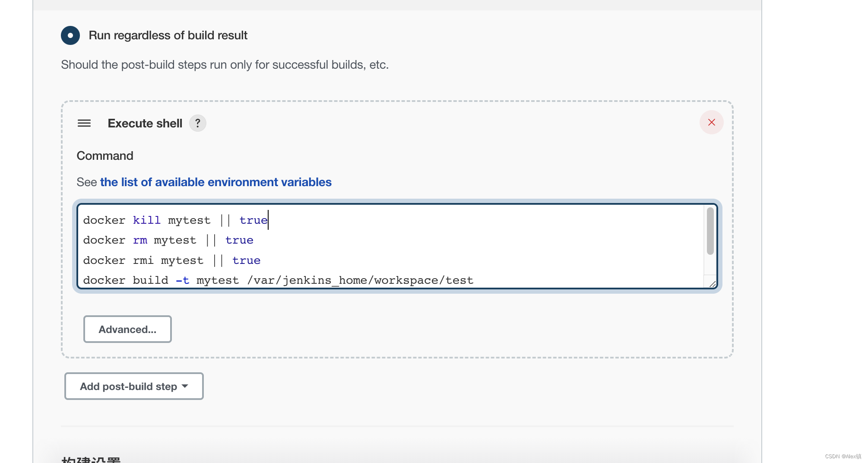Open the list of available environment variables link

pos(216,182)
